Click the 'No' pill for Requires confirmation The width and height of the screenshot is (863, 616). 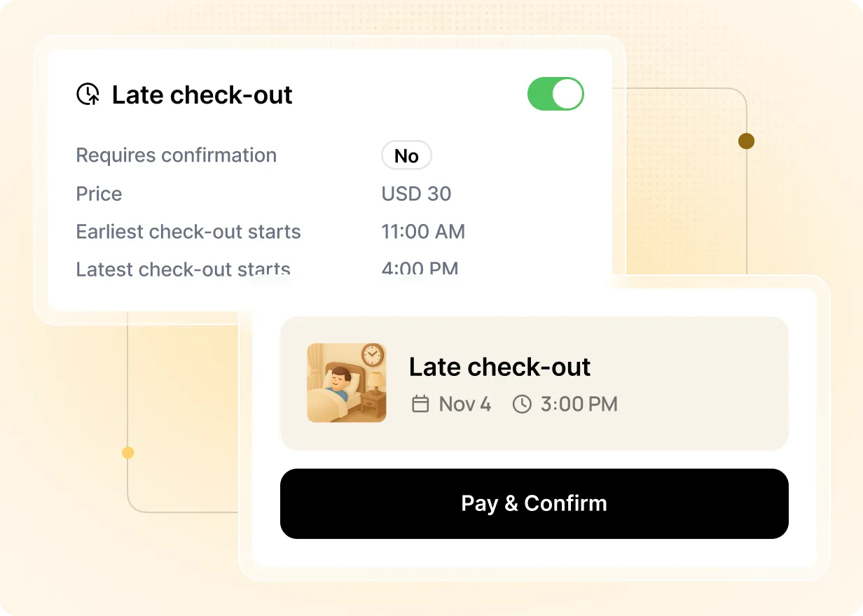point(406,155)
